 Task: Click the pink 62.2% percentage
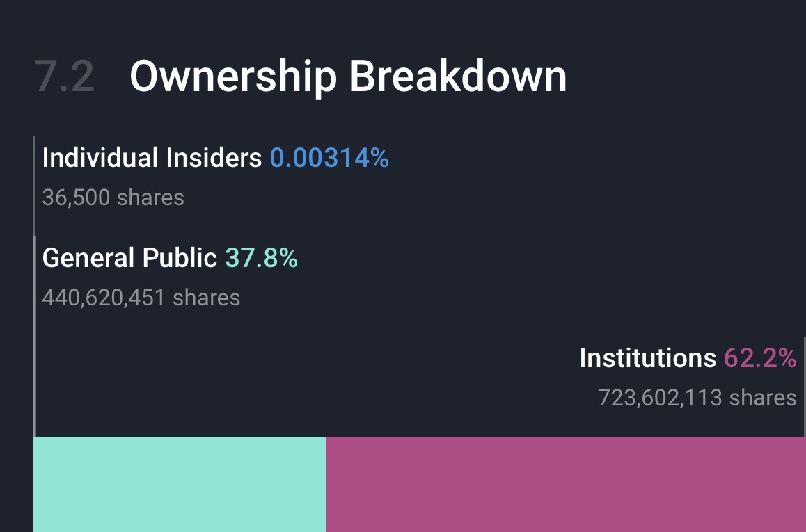[760, 359]
